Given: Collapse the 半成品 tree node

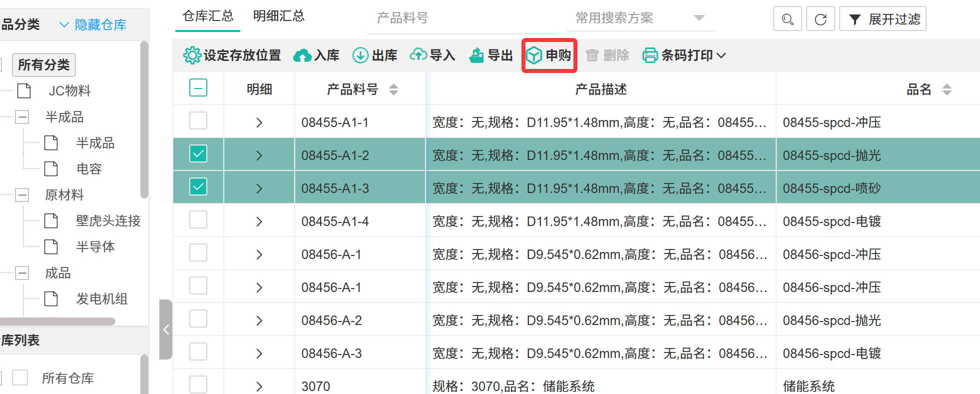Looking at the screenshot, I should tap(22, 117).
